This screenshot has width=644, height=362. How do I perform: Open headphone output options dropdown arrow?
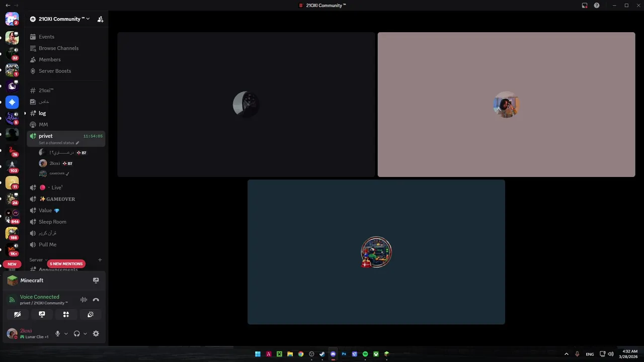pyautogui.click(x=85, y=334)
